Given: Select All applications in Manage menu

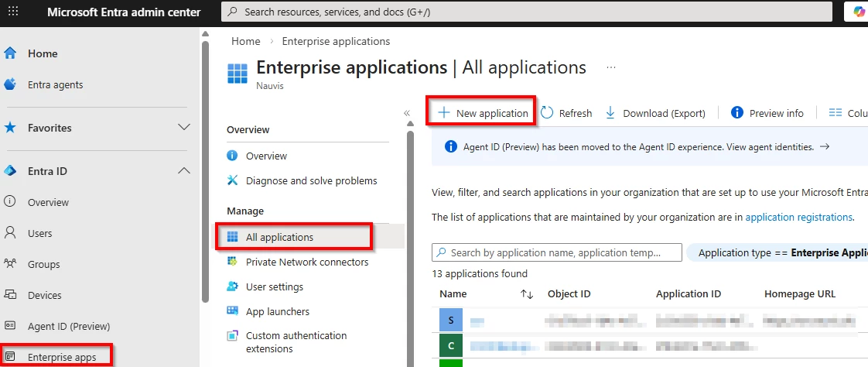Looking at the screenshot, I should click(279, 237).
